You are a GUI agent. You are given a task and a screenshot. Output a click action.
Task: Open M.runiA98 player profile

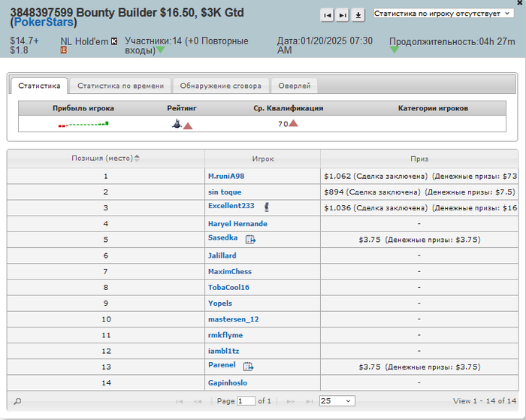pyautogui.click(x=226, y=176)
